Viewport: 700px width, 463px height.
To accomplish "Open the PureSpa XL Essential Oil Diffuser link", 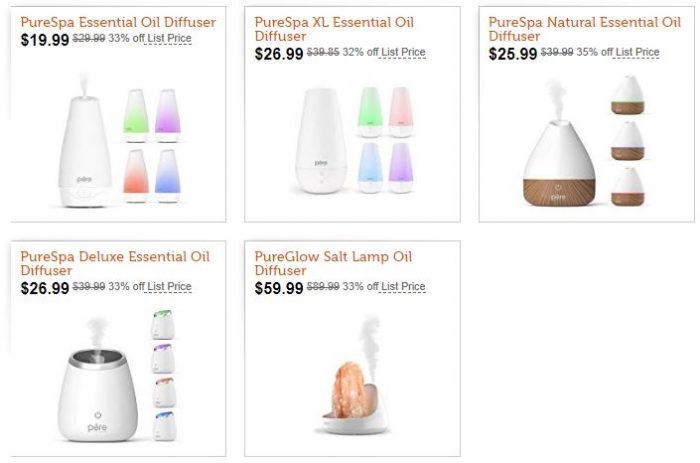I will (334, 29).
